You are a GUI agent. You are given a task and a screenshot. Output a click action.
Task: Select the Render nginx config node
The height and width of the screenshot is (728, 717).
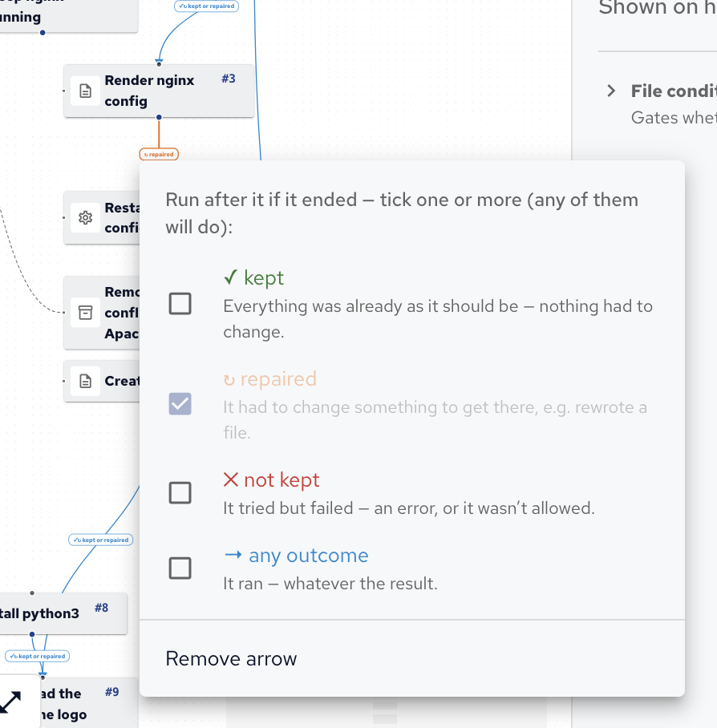coord(159,91)
